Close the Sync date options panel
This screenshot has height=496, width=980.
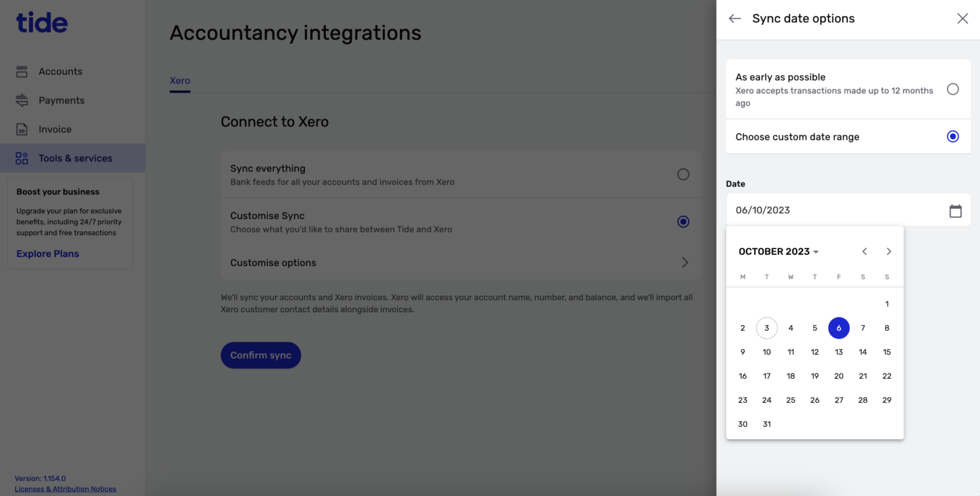tap(962, 19)
